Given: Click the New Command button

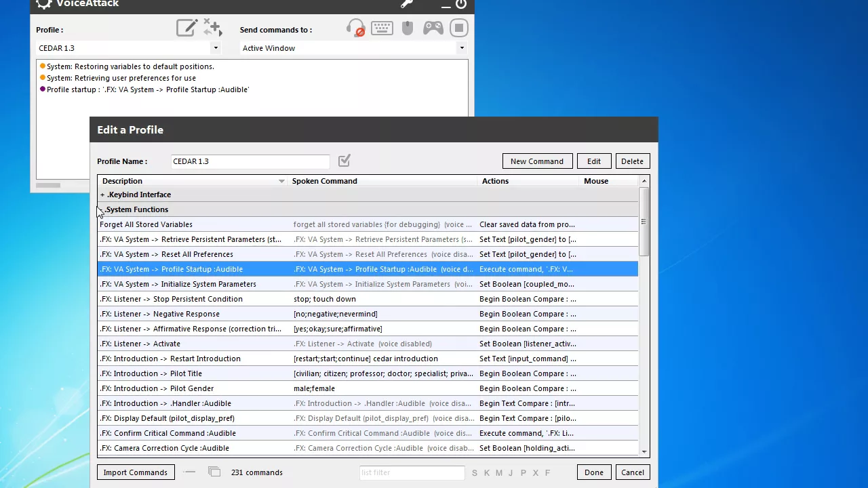Looking at the screenshot, I should coord(537,161).
